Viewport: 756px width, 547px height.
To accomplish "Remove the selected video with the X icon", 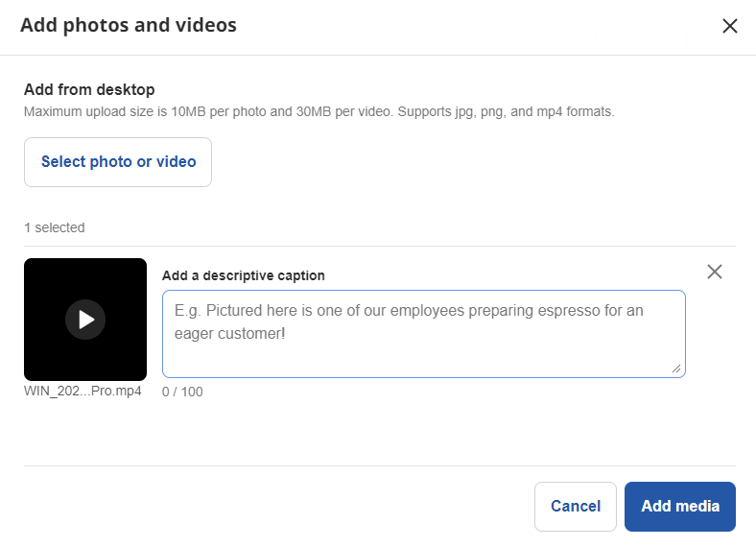I will [x=714, y=272].
